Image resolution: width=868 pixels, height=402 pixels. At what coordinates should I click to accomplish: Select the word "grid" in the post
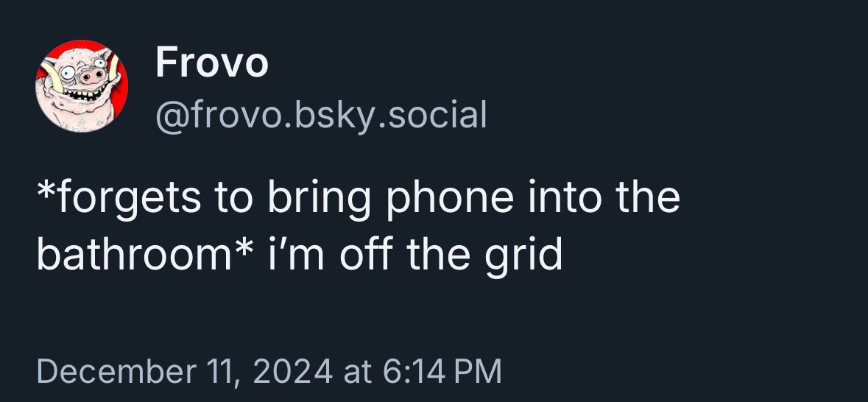click(x=523, y=254)
